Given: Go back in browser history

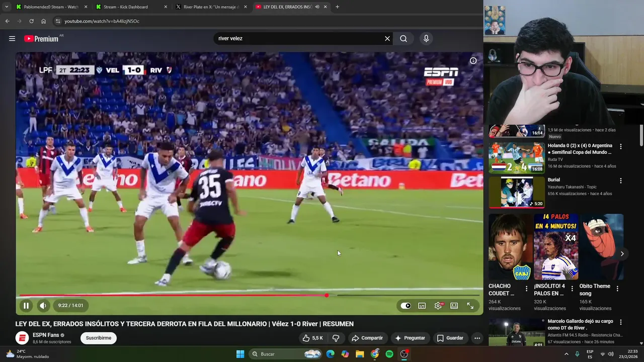Looking at the screenshot, I should [7, 21].
